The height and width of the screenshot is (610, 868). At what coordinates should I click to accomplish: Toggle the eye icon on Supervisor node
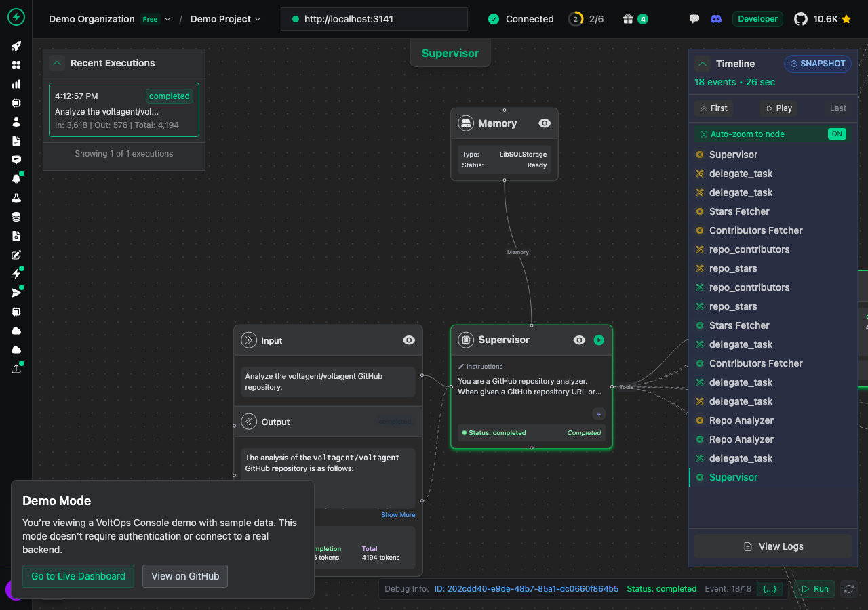(x=579, y=340)
